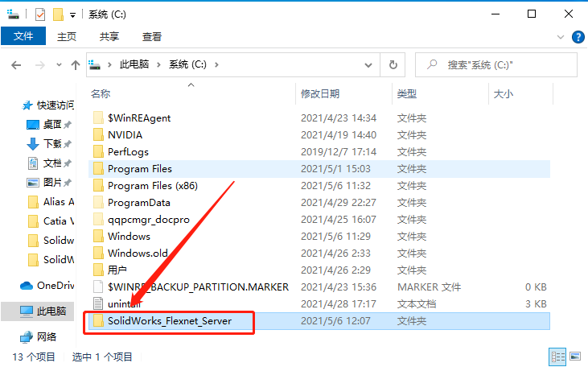
Task: Open the Alias folder in navigation pane
Action: click(51, 202)
